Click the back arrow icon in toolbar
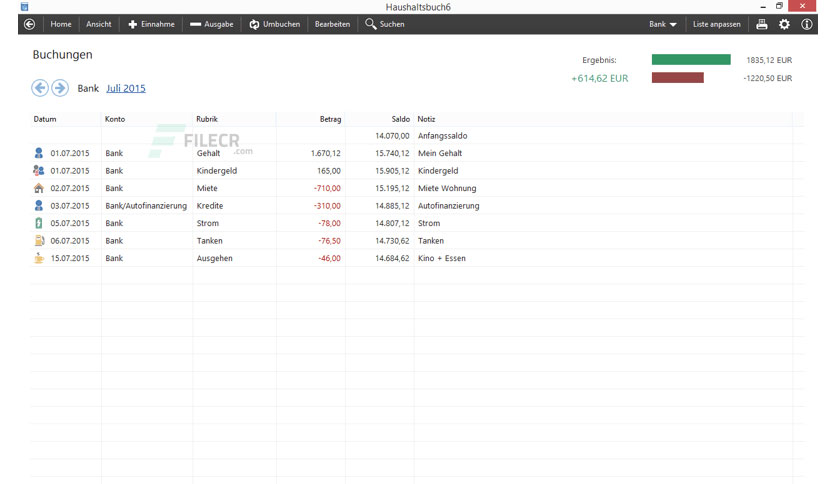Image resolution: width=836 pixels, height=484 pixels. click(x=29, y=24)
